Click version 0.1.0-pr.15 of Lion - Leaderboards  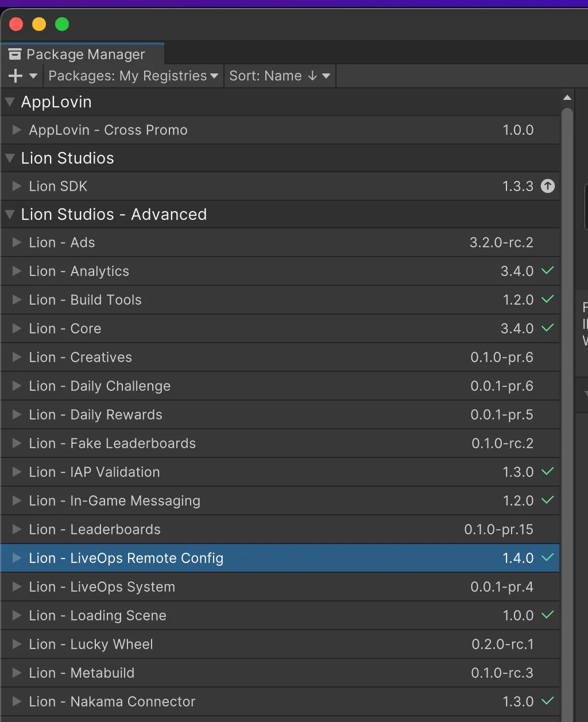click(499, 530)
